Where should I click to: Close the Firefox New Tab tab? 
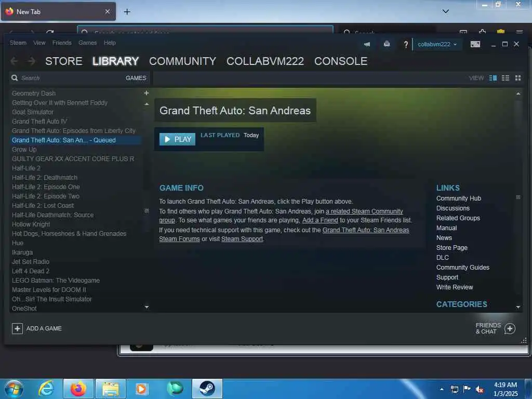(x=107, y=11)
